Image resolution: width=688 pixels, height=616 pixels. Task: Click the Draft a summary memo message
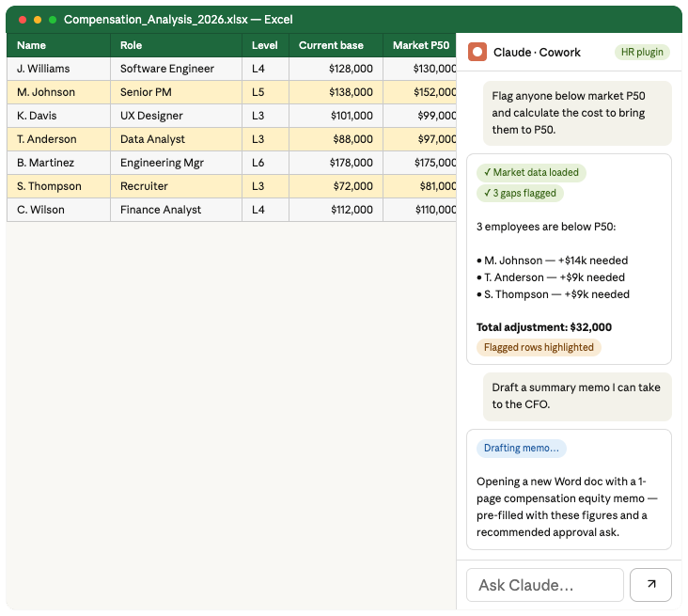[x=577, y=396]
